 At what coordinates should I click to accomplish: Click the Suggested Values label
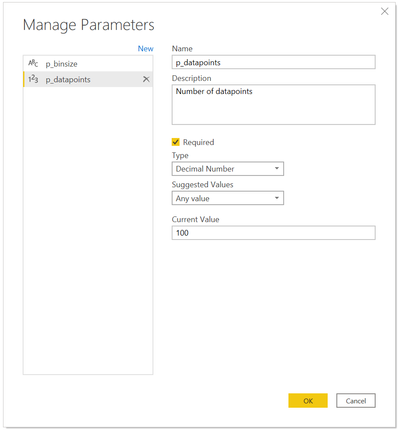pos(202,185)
